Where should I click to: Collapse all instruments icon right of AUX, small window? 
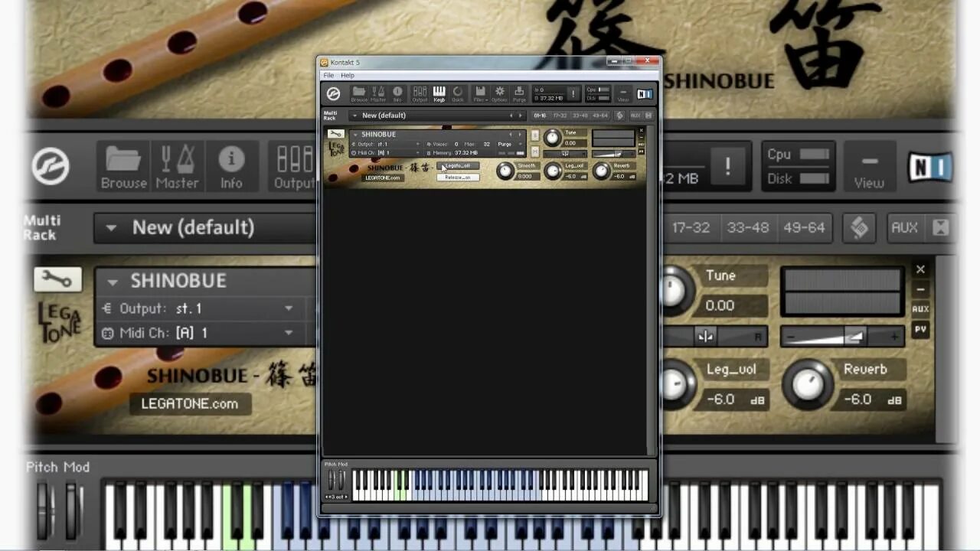(648, 116)
